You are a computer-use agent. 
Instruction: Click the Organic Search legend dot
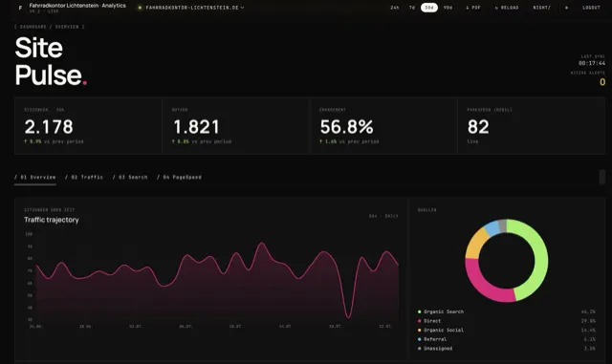[420, 311]
